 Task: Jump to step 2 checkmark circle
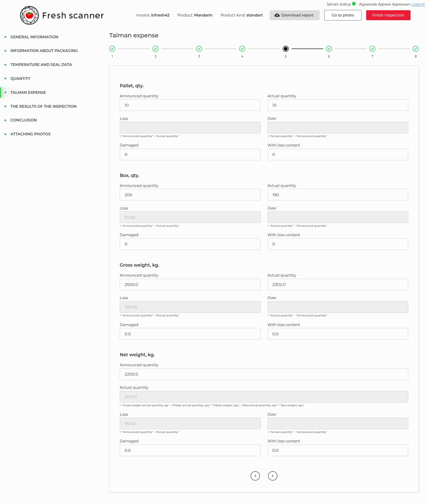point(156,49)
